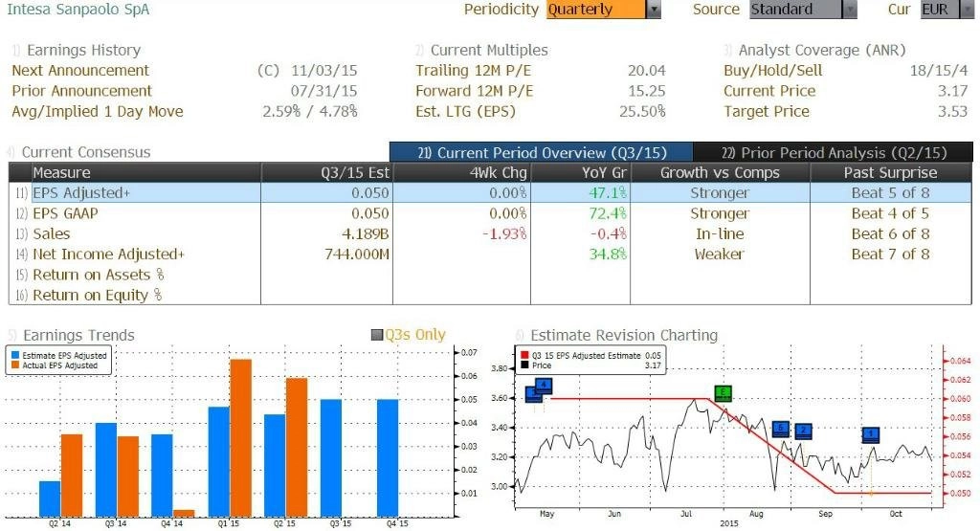Click the blue revision marker labeled 4
The width and height of the screenshot is (980, 531).
(544, 385)
